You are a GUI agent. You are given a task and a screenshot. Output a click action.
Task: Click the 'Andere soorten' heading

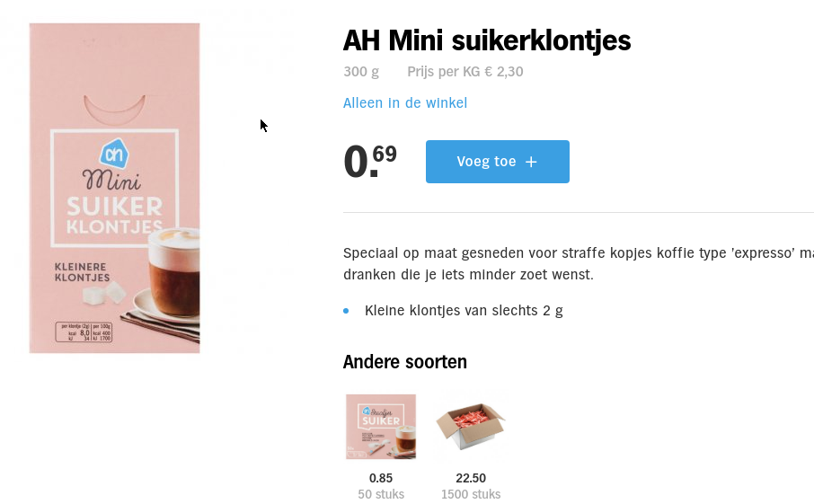[405, 362]
